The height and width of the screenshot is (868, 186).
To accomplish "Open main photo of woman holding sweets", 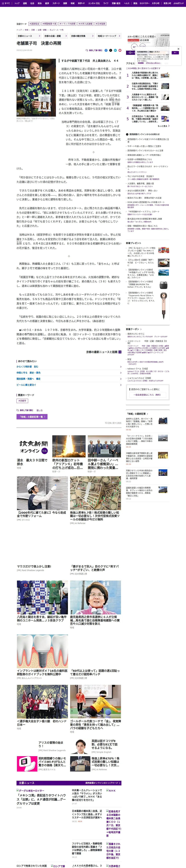I will pos(36,88).
